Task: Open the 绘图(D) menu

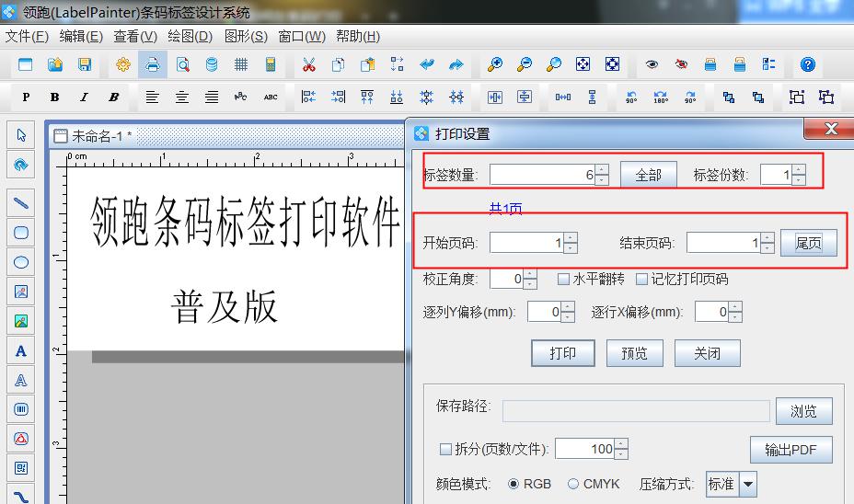Action: pos(190,37)
